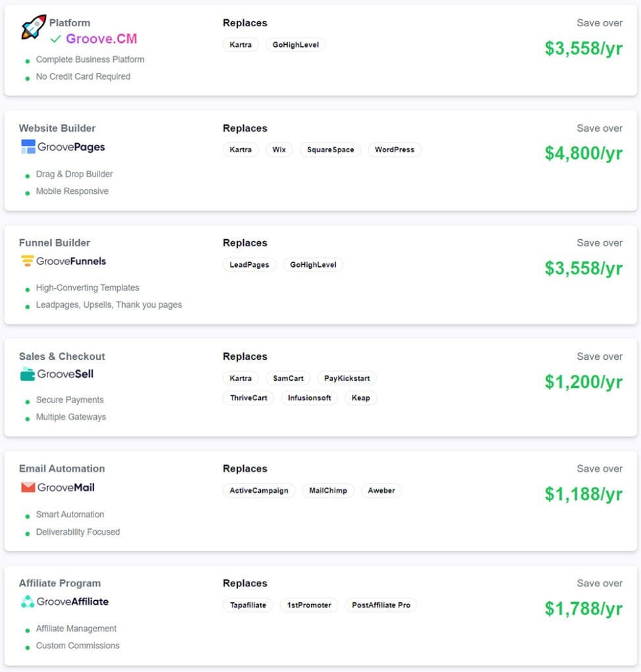Click the ThriveCart replaces tag

[248, 398]
